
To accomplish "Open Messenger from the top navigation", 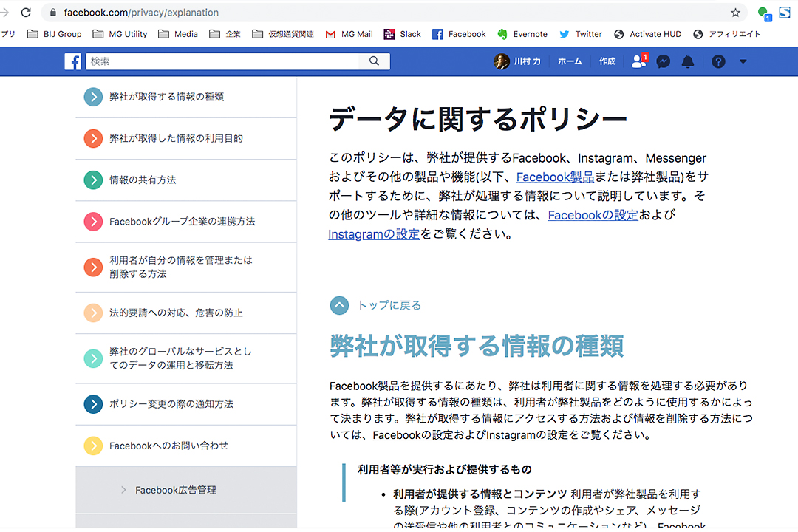I will click(x=663, y=61).
